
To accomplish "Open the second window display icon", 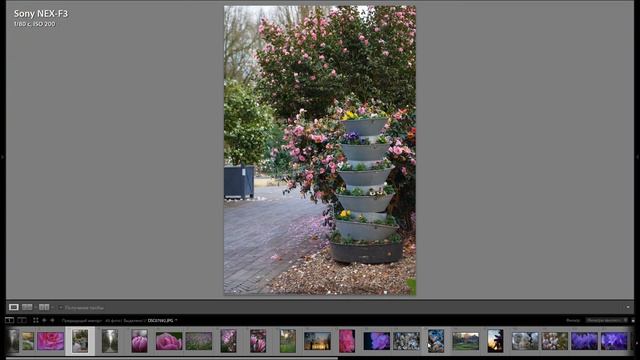I will pyautogui.click(x=22, y=320).
